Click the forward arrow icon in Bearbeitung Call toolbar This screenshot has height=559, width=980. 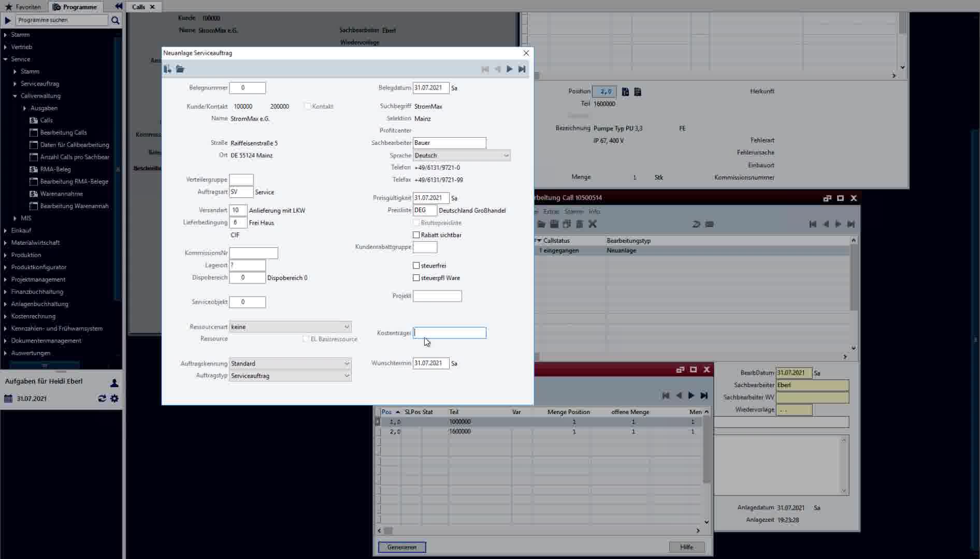tap(696, 224)
